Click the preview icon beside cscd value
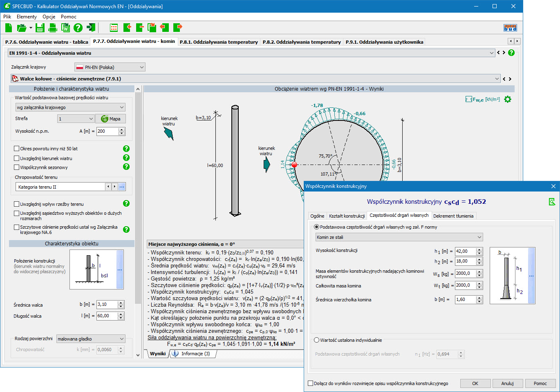 552,202
